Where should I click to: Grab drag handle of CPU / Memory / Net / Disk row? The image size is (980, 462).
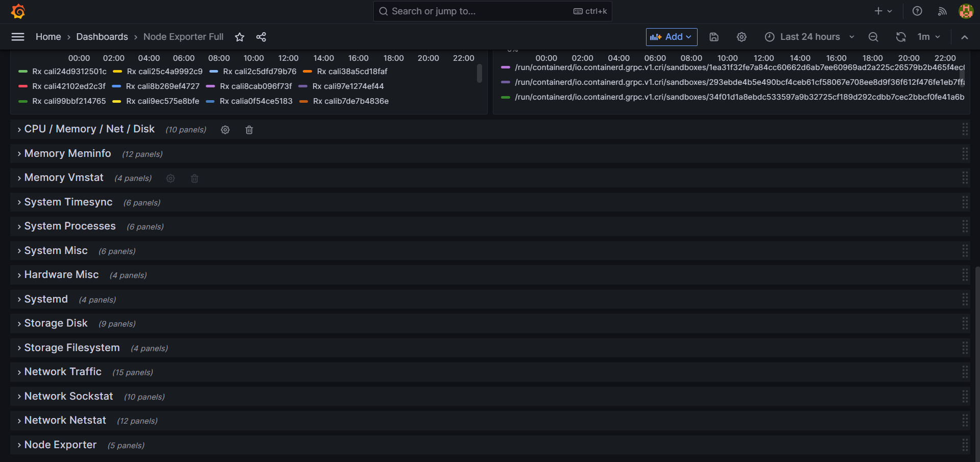[x=965, y=129]
